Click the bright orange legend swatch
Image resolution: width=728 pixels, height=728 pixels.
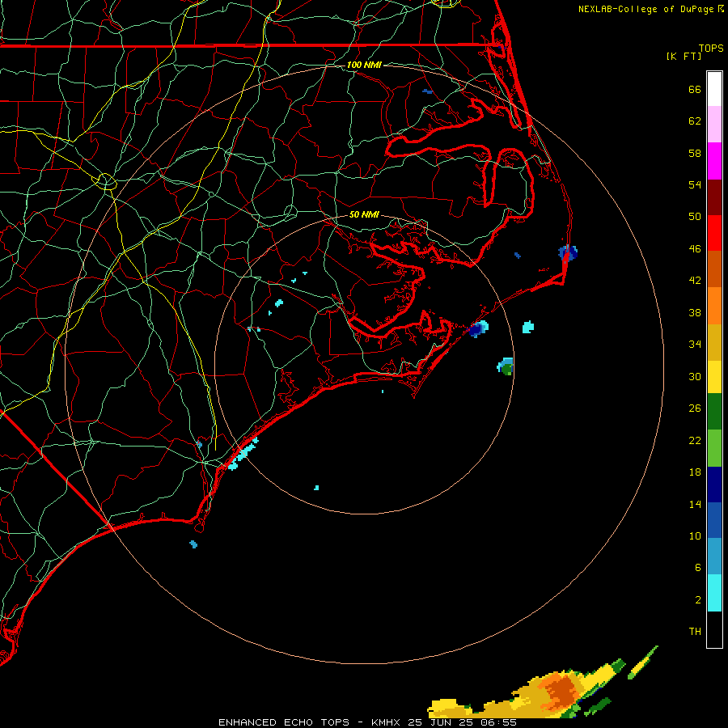(x=714, y=306)
